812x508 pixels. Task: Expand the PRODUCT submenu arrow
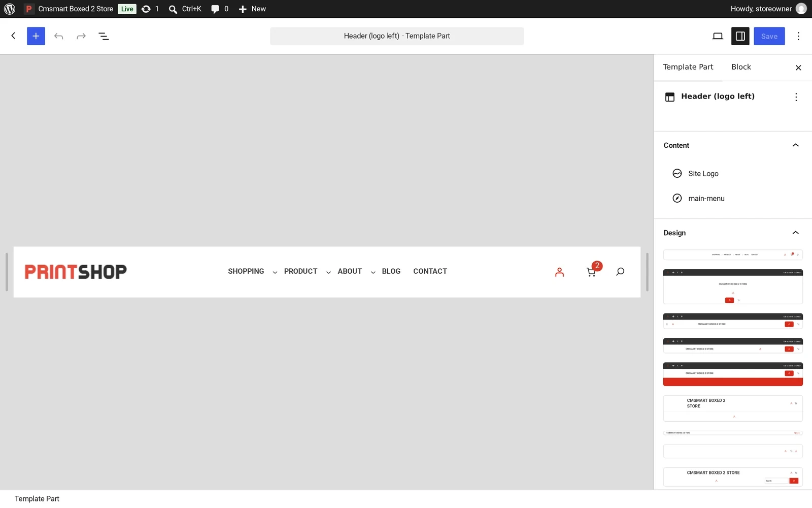tap(328, 272)
